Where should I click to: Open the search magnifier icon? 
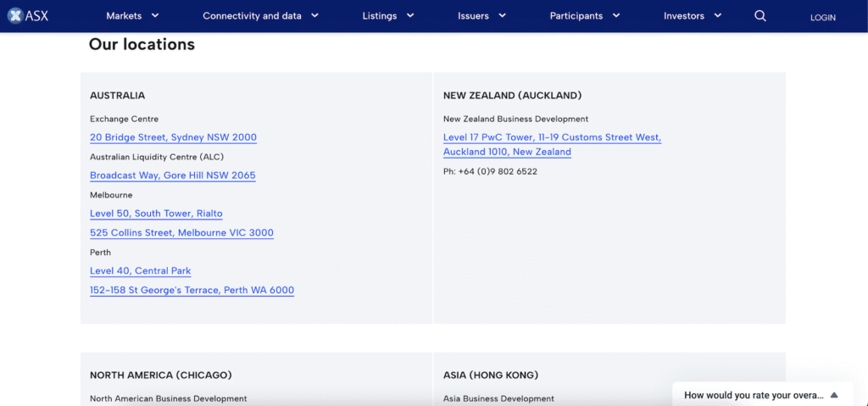coord(760,16)
